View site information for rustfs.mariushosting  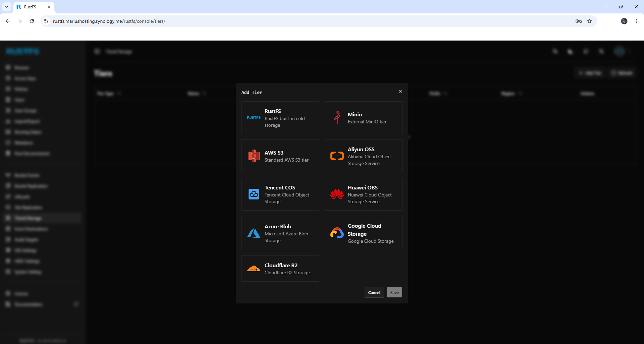(46, 21)
